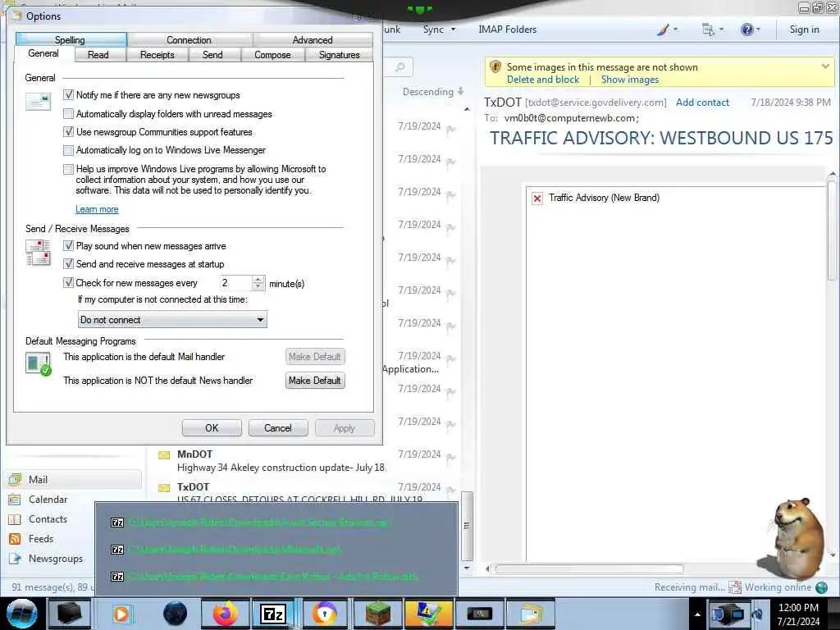Viewport: 840px width, 630px height.
Task: Open the arrow beside the Help icon
Action: (758, 30)
